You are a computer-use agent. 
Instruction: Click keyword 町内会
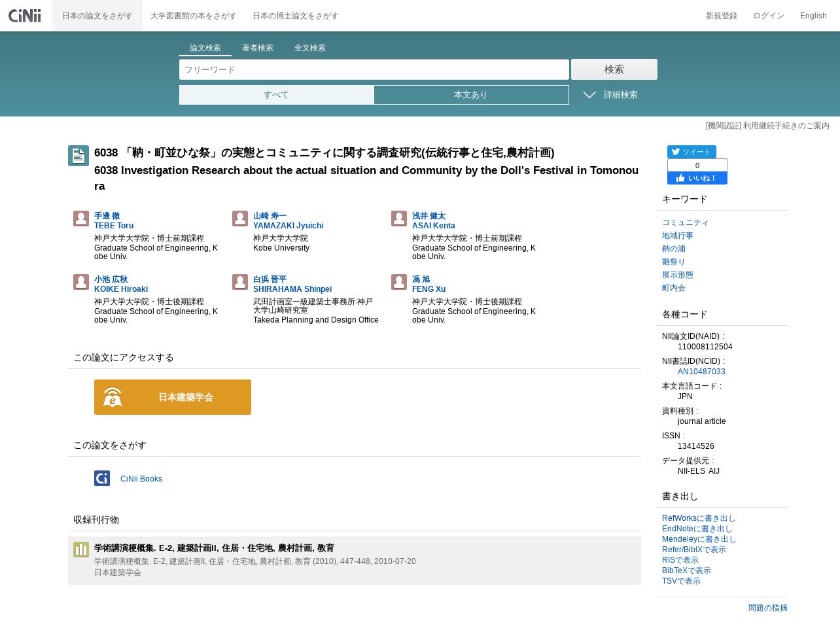(674, 288)
